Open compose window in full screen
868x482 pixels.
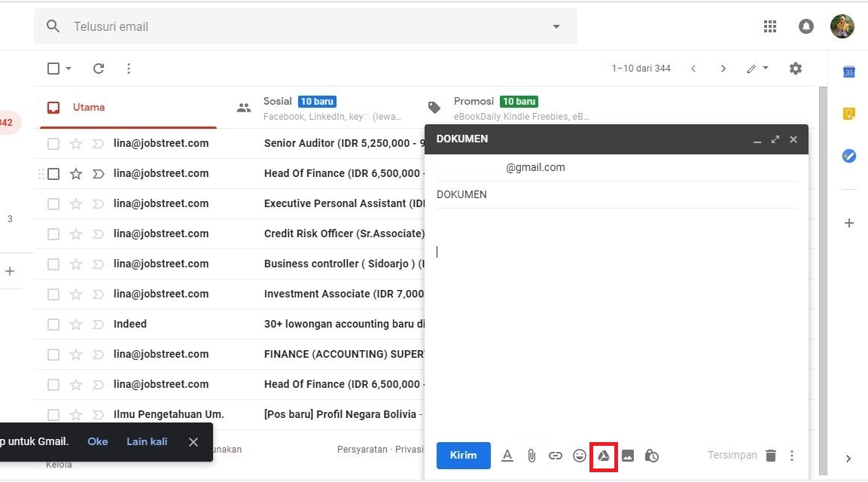775,139
